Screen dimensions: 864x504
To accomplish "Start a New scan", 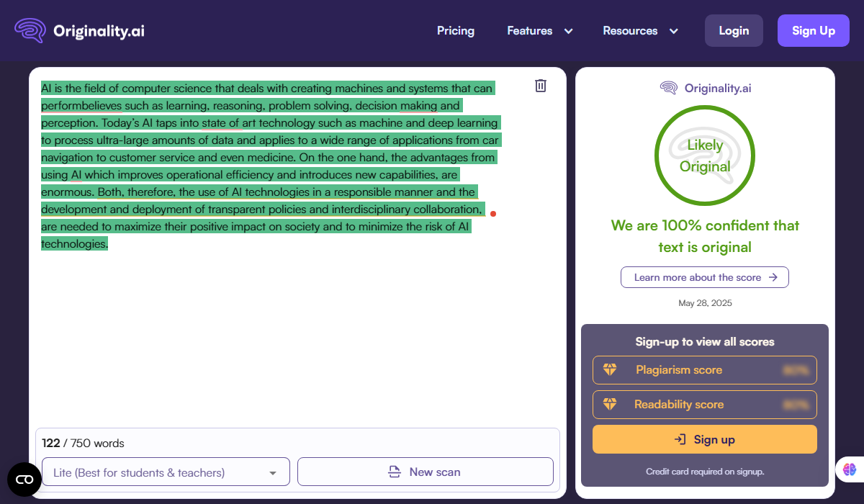I will [426, 472].
